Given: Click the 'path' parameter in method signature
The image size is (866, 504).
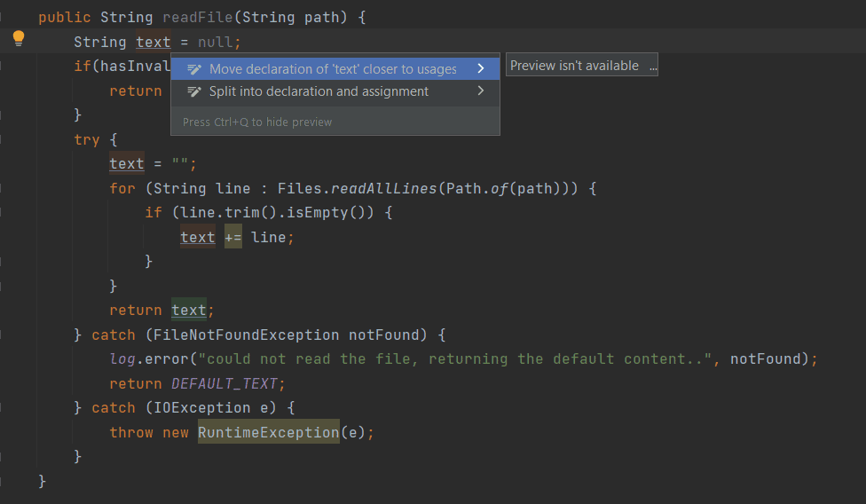Looking at the screenshot, I should tap(322, 17).
